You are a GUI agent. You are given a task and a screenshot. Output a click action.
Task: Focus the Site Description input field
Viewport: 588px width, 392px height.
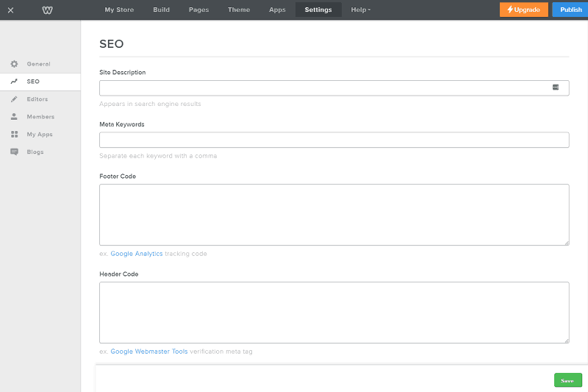[334, 88]
